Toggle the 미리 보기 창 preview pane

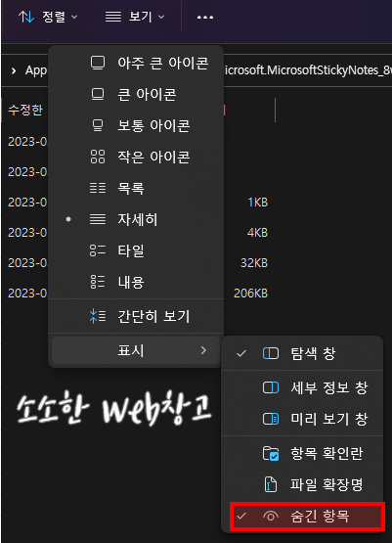[x=302, y=419]
